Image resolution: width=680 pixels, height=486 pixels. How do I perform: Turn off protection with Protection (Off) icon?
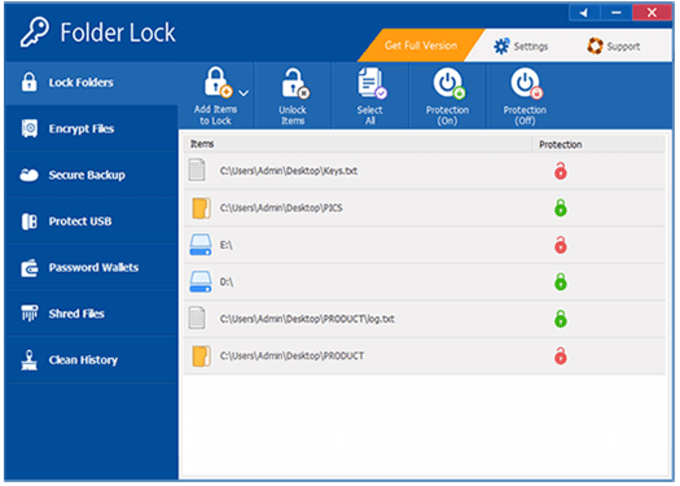[x=524, y=84]
